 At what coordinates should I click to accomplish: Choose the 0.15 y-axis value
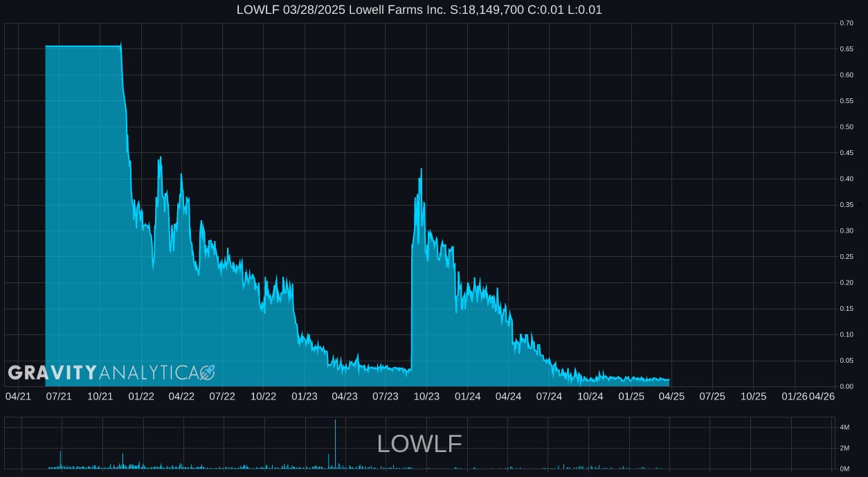847,309
